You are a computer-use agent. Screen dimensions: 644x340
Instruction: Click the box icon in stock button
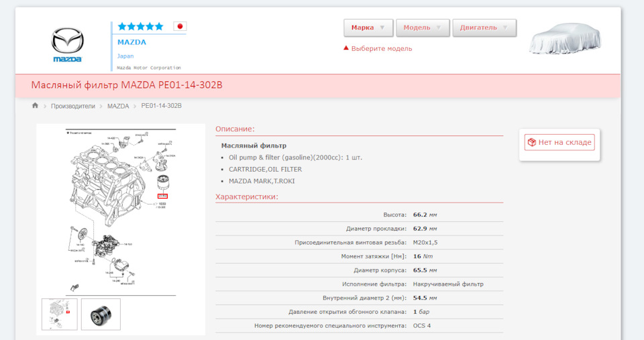[532, 142]
